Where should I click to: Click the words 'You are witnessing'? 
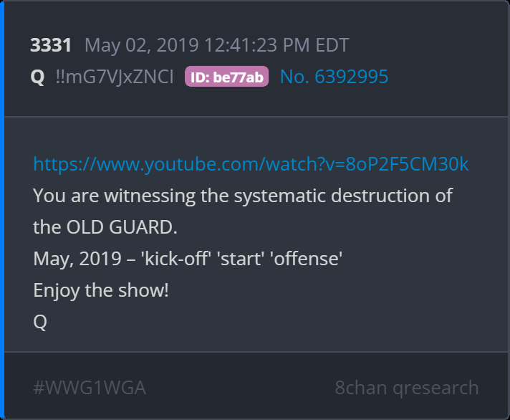(x=114, y=196)
